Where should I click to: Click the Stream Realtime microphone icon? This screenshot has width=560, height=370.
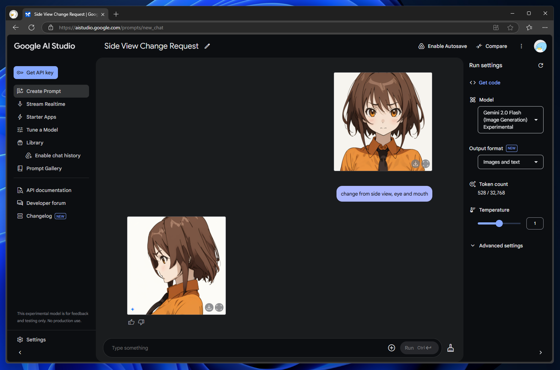pyautogui.click(x=20, y=104)
